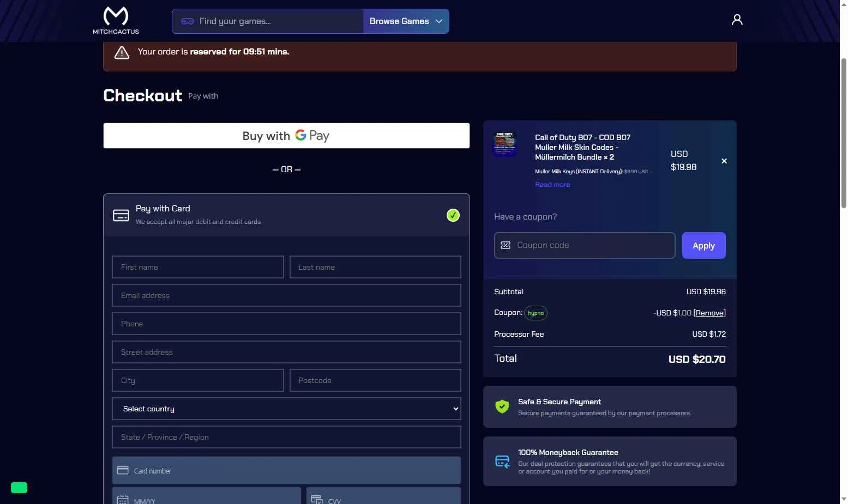Click the warning triangle icon
This screenshot has width=848, height=504.
[x=122, y=52]
